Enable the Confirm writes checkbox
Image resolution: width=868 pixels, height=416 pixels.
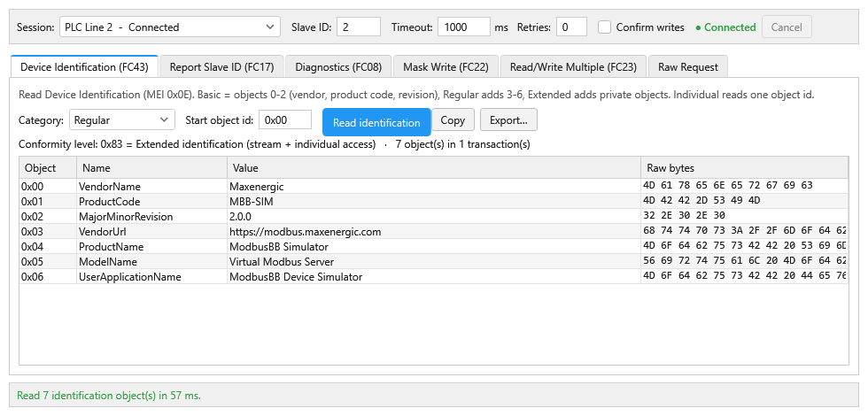tap(604, 27)
